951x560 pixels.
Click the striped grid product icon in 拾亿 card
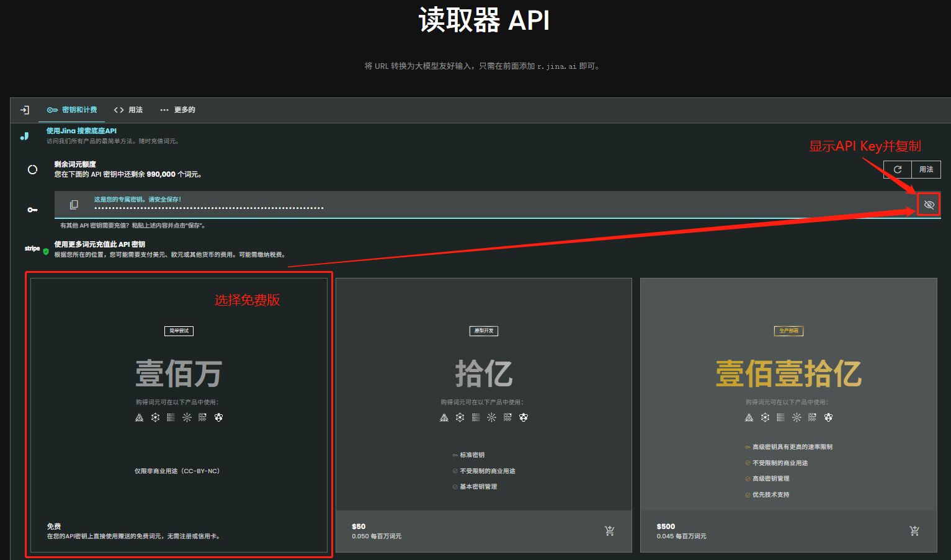pyautogui.click(x=476, y=417)
